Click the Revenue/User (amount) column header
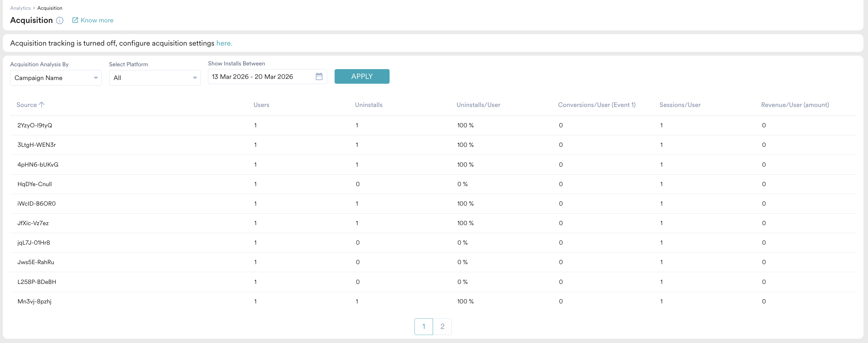 pyautogui.click(x=795, y=105)
